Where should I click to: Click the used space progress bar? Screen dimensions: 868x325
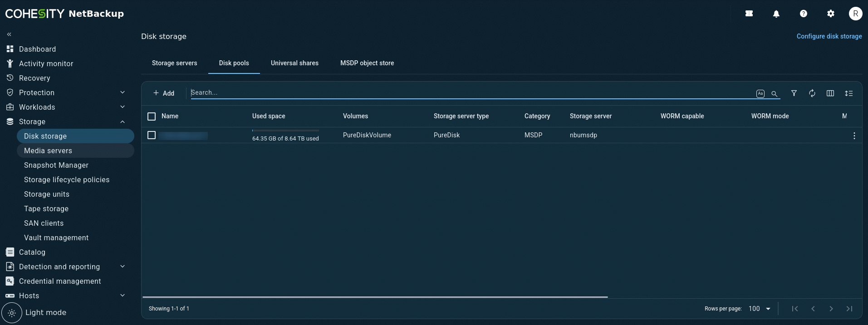coord(285,131)
